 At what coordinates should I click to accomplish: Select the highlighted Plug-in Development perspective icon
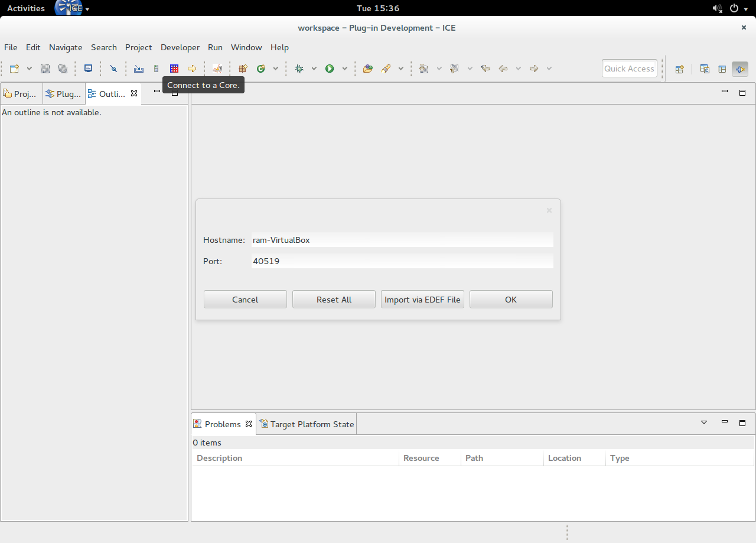[x=740, y=69]
